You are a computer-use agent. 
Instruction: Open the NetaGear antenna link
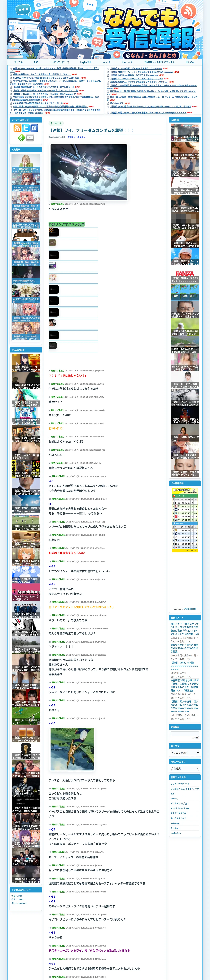coord(175,823)
